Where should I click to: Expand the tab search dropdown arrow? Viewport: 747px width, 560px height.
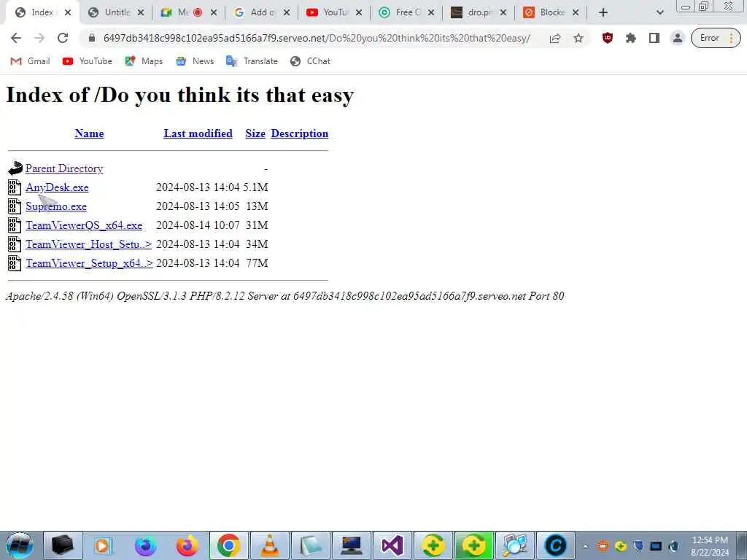click(659, 13)
